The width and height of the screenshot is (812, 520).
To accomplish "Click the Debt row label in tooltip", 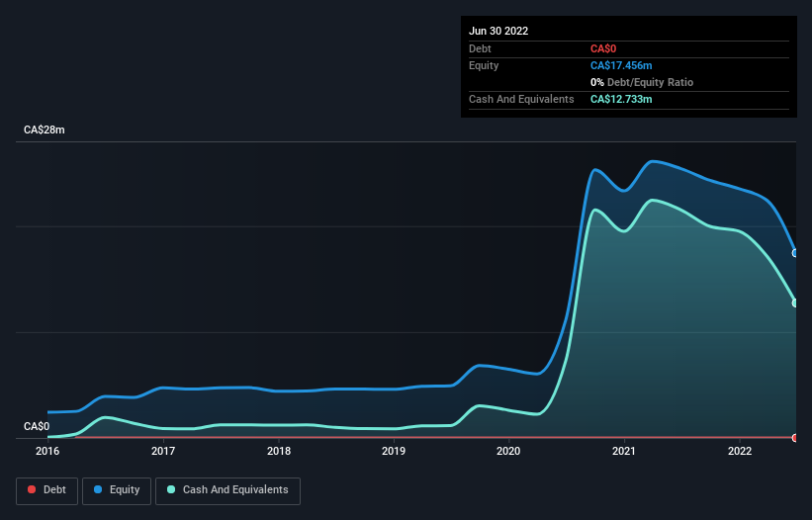I will coord(480,48).
